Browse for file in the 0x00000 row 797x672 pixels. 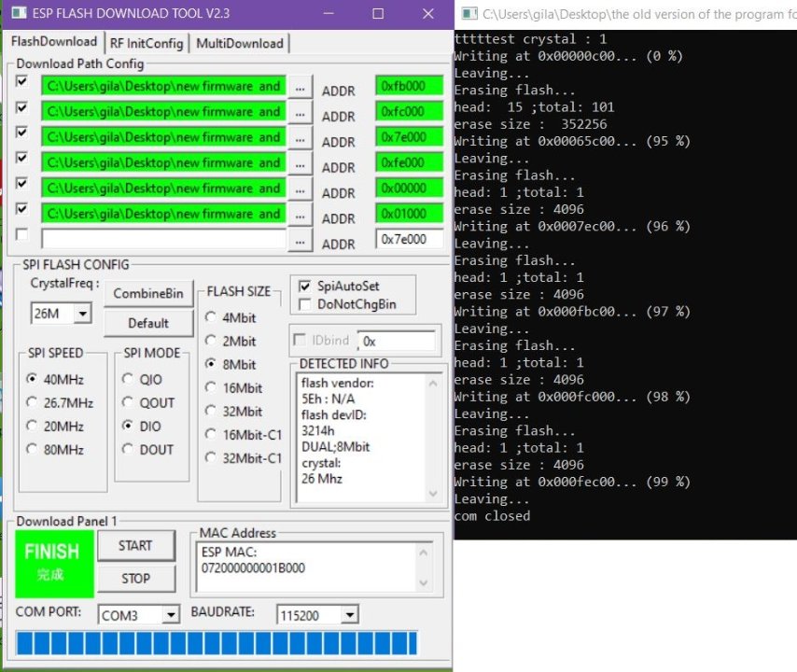click(300, 190)
